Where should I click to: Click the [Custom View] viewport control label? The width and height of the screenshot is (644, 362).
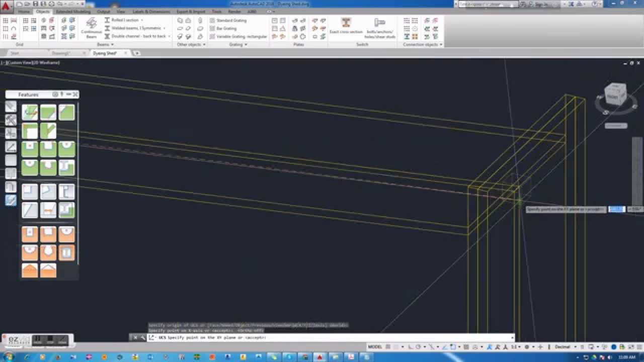click(x=20, y=63)
